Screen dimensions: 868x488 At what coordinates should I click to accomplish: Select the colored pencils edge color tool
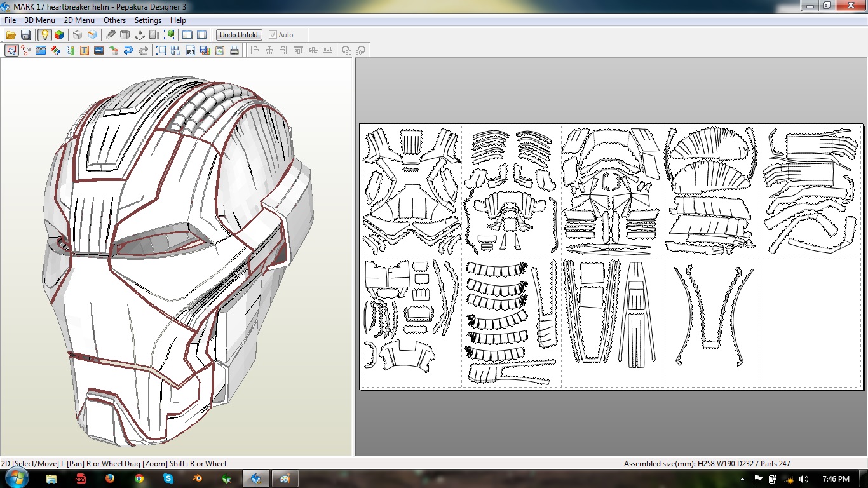(55, 50)
